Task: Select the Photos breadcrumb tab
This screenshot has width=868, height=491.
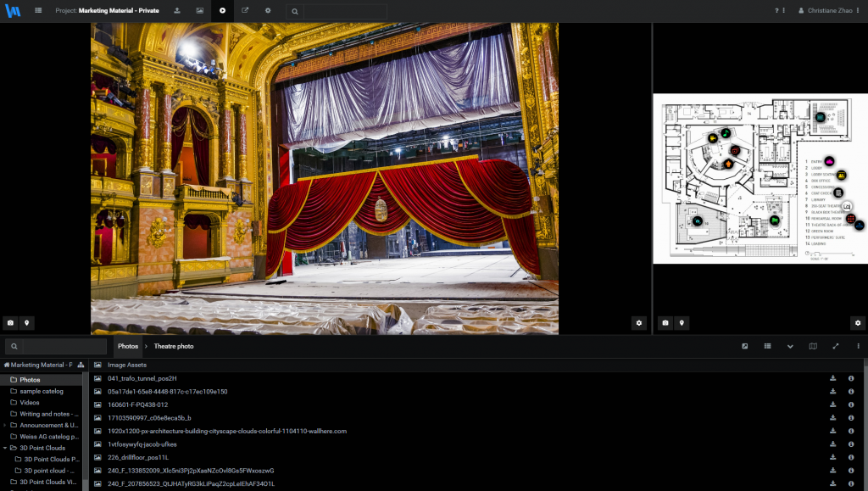Action: pyautogui.click(x=128, y=346)
